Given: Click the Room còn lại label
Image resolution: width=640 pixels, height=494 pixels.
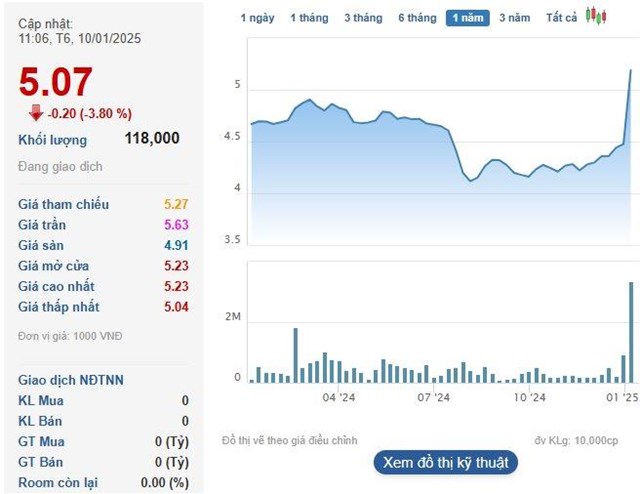Looking at the screenshot, I should tap(58, 483).
